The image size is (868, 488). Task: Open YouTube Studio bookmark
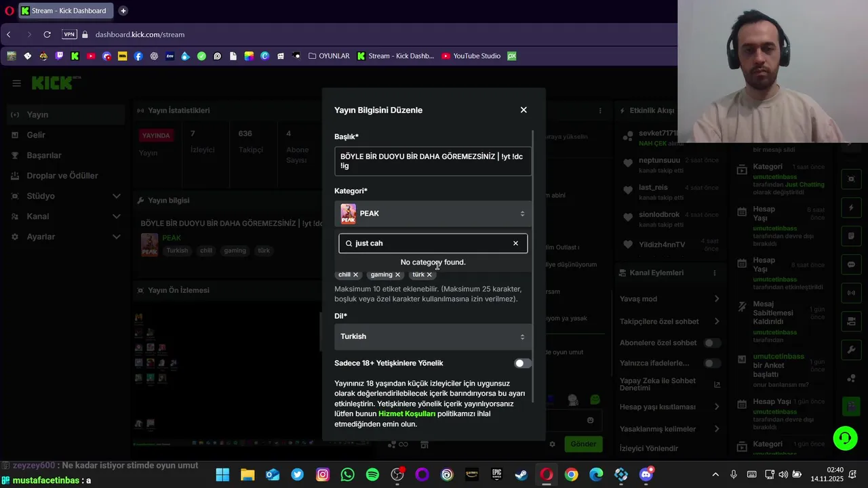(x=471, y=56)
